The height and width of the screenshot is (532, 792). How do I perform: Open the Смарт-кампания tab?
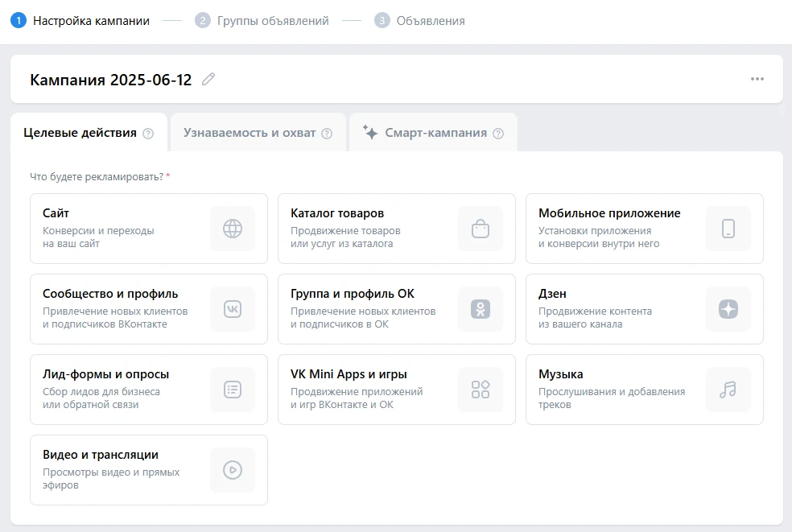click(x=435, y=133)
